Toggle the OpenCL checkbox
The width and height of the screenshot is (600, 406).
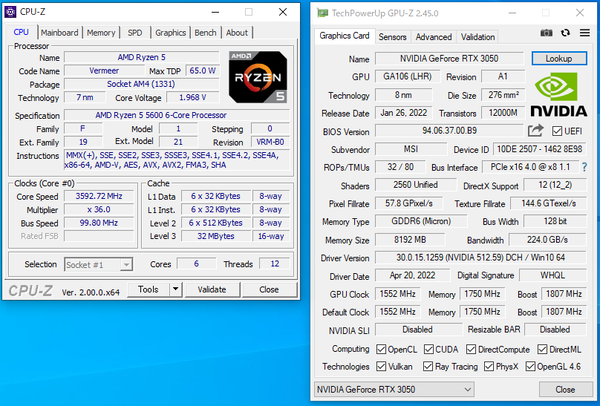click(381, 349)
